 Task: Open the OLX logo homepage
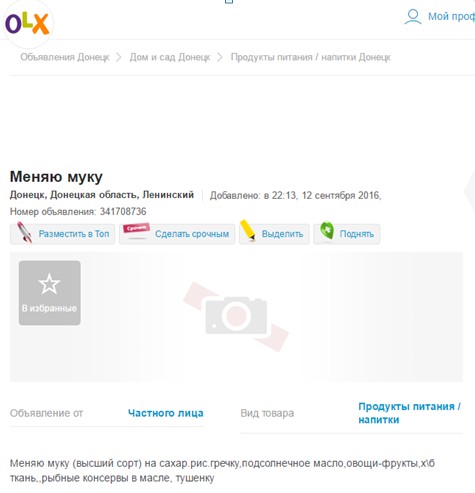(x=27, y=24)
